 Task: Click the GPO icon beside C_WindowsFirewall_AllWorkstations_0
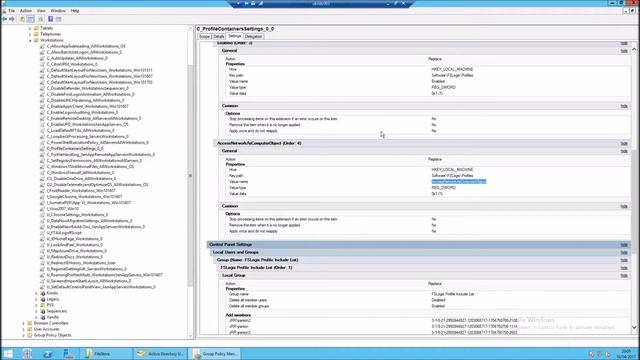coord(42,173)
